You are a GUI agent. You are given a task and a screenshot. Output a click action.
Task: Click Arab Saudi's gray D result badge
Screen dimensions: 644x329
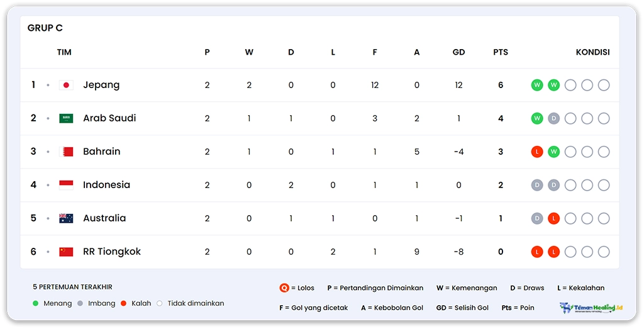553,118
